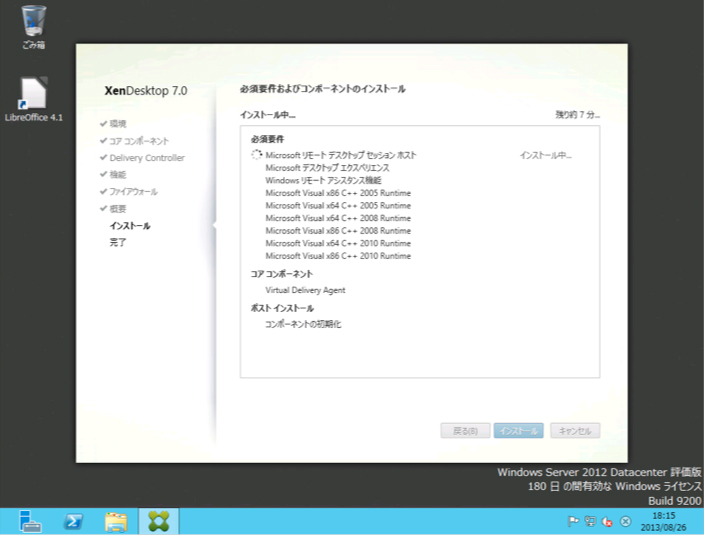Click the XenDesktop 7.0 title
Image resolution: width=704 pixels, height=535 pixels.
point(146,91)
